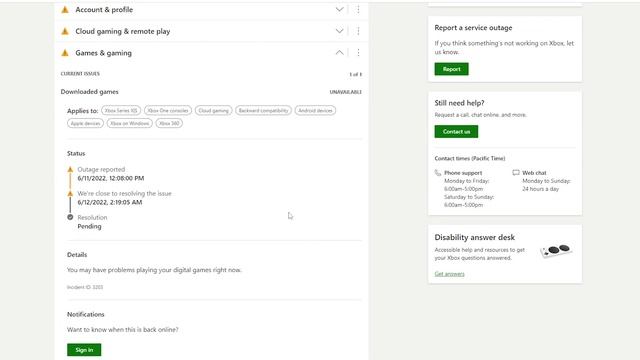Image resolution: width=640 pixels, height=360 pixels.
Task: Click the Contact us button
Action: click(456, 131)
